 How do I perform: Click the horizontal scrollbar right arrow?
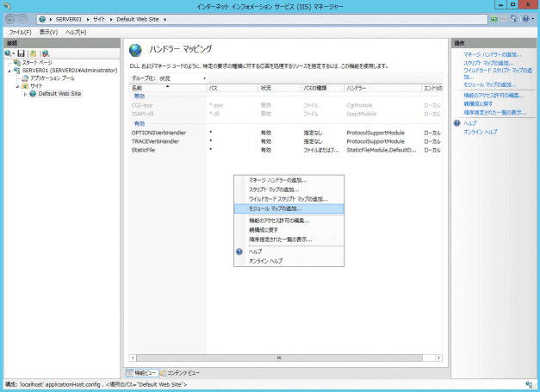tap(438, 358)
